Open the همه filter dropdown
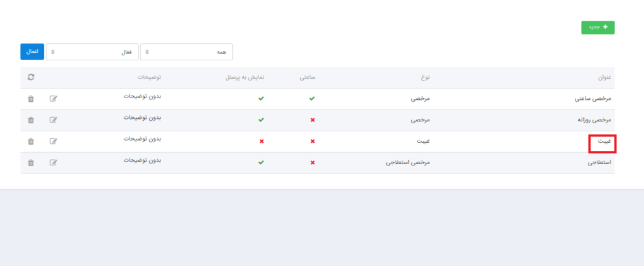Viewport: 644px width, 266px height. tap(186, 52)
